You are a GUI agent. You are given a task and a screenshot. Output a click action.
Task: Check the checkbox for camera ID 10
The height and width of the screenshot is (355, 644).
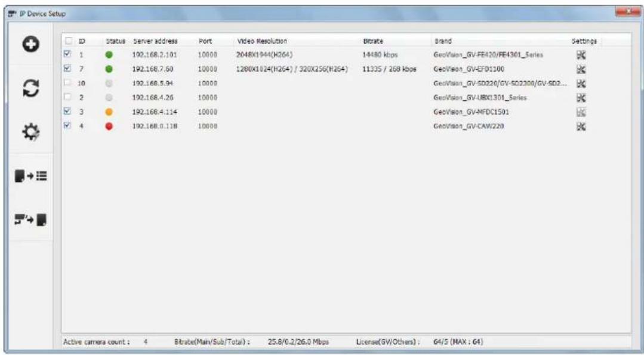(x=68, y=82)
